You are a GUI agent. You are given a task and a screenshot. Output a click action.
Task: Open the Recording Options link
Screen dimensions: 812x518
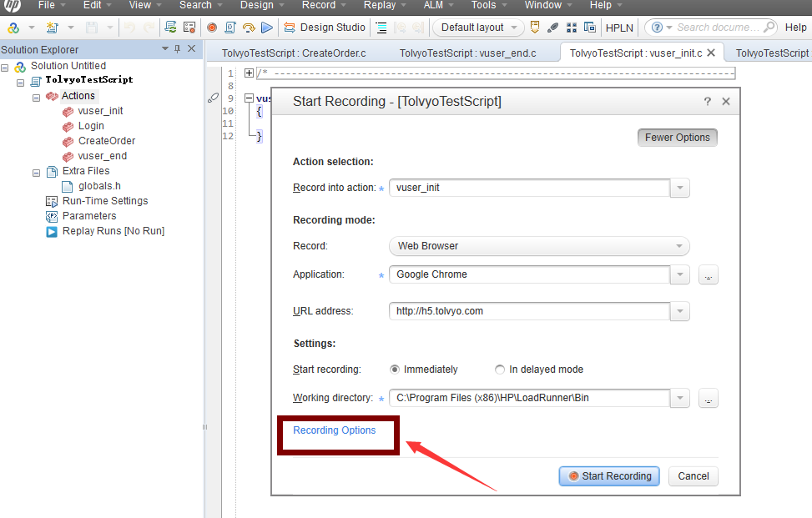334,430
